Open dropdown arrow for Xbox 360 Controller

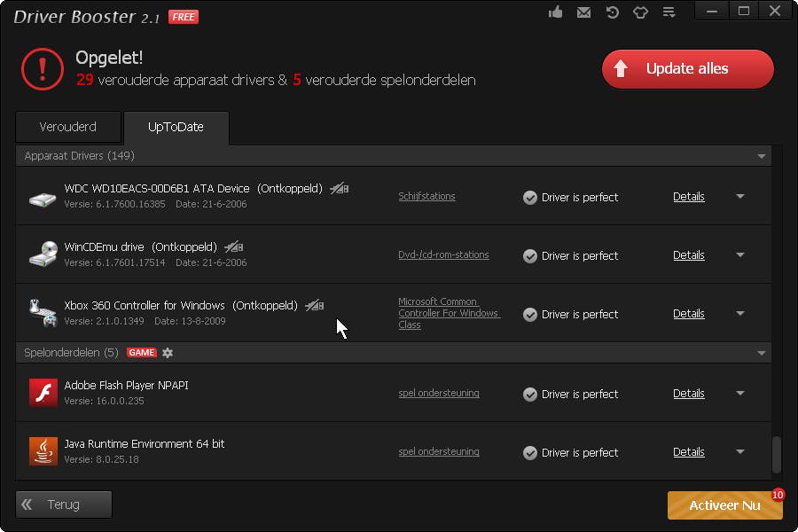[740, 313]
